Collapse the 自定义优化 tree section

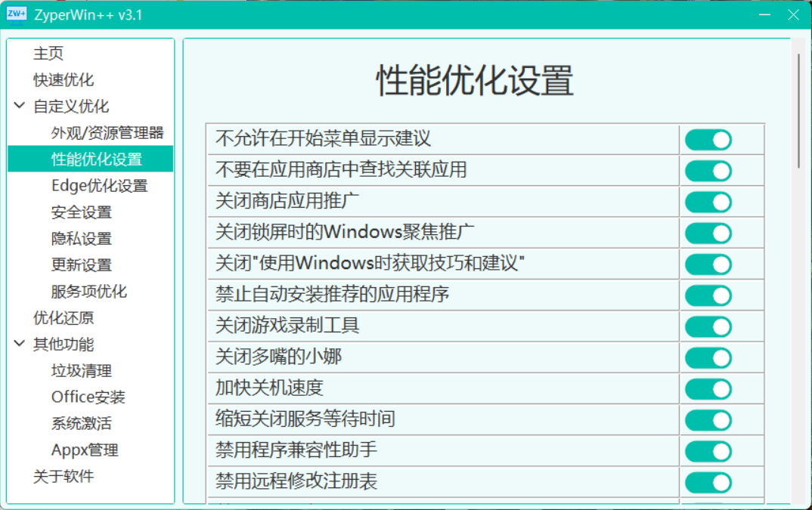(x=20, y=107)
